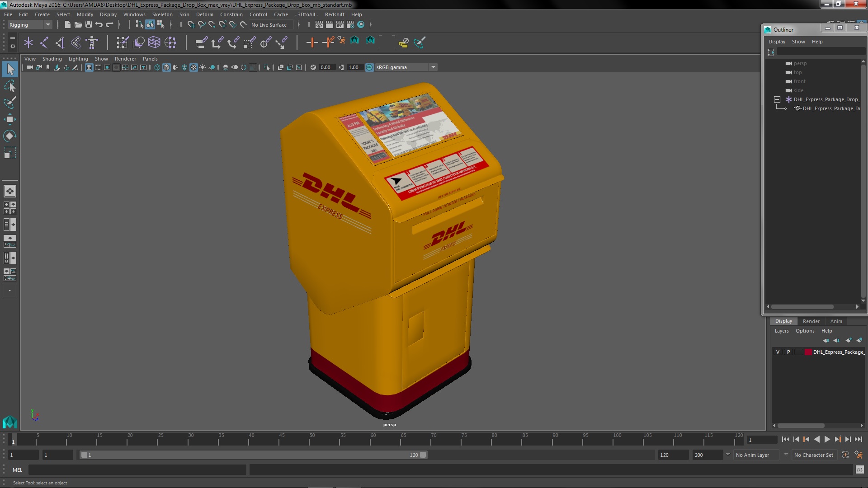Select the Paint Selection tool in toolbox
This screenshot has width=868, height=488.
[9, 103]
